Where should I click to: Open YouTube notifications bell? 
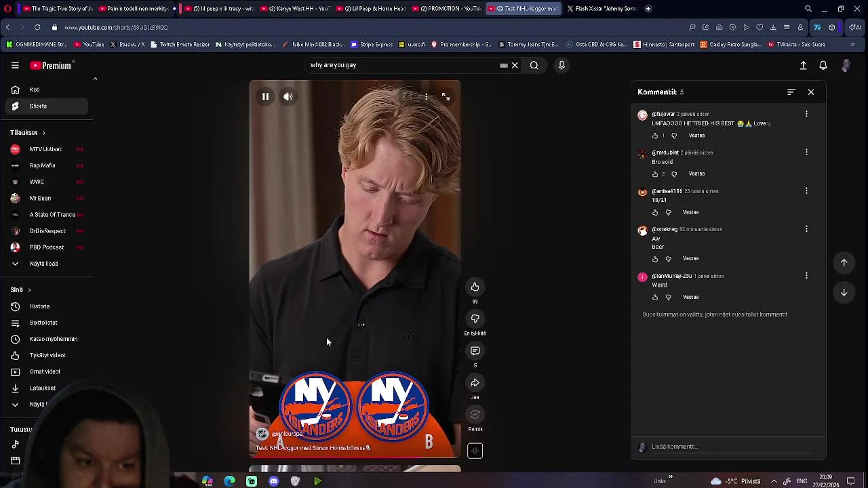(x=823, y=66)
